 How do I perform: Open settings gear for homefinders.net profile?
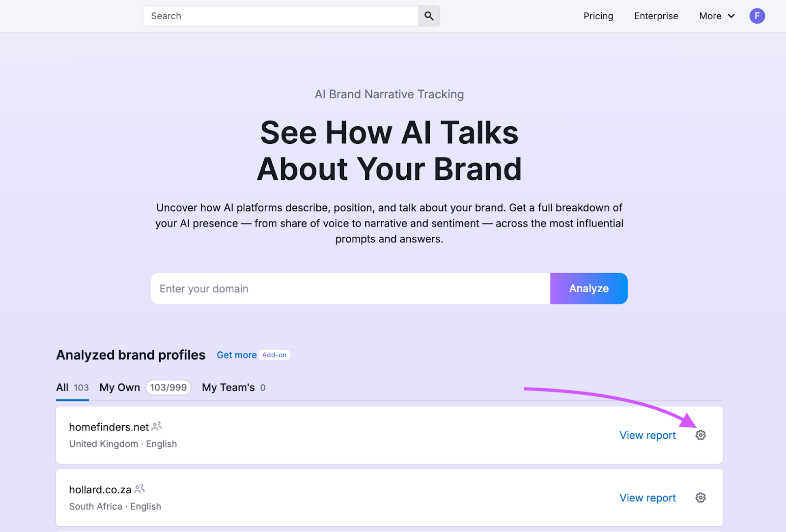tap(700, 435)
